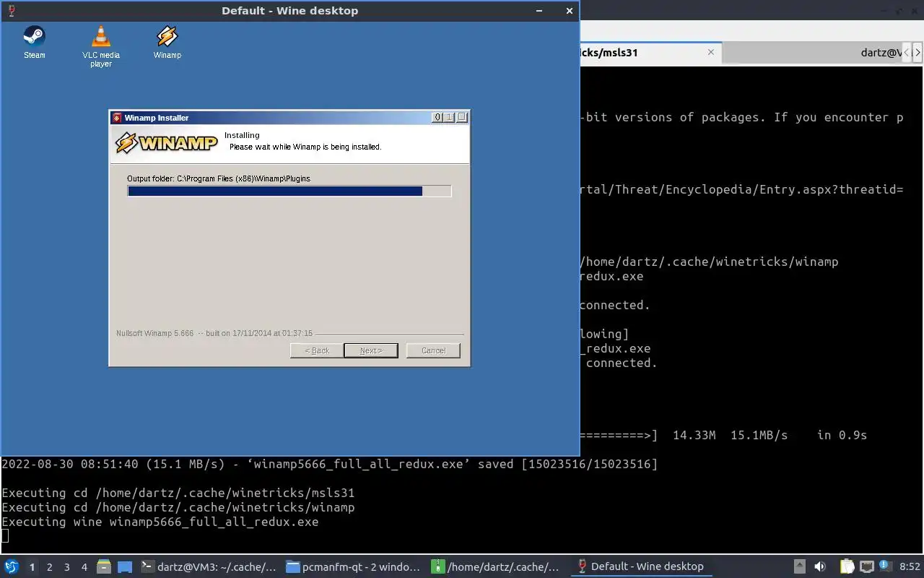Click the Winamp Installer title bar icon

coord(117,118)
